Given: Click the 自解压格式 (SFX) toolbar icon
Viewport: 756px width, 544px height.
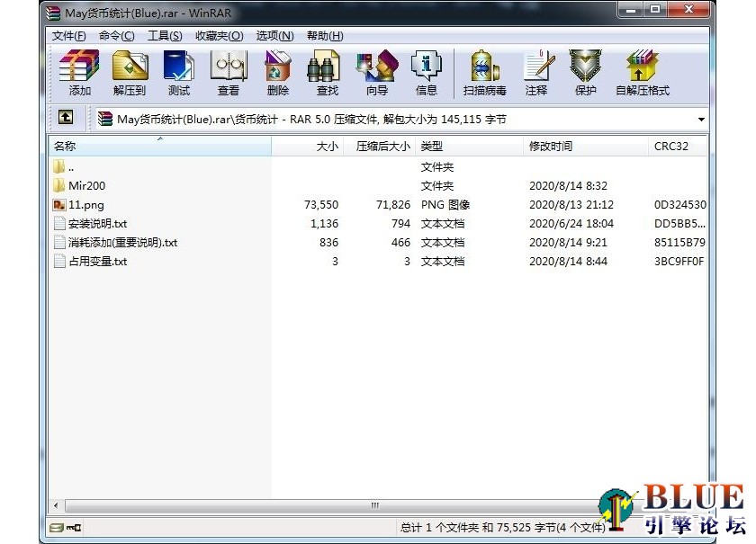Looking at the screenshot, I should (x=642, y=73).
